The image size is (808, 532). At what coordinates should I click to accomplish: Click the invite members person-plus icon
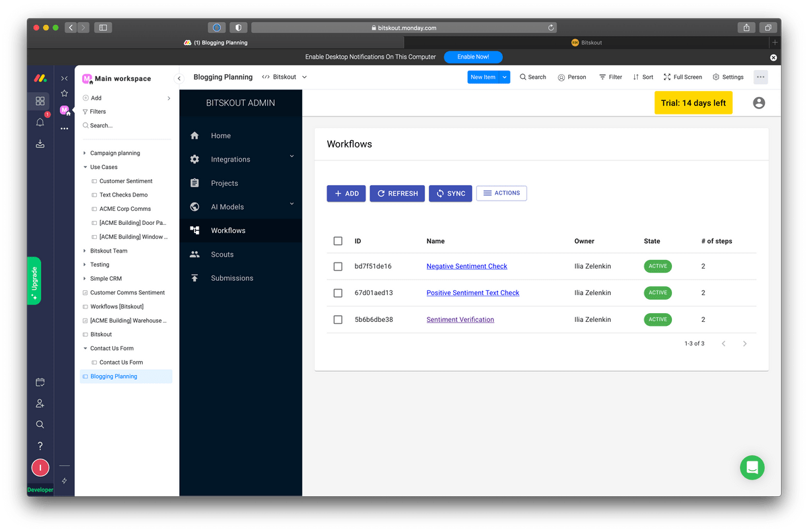pyautogui.click(x=40, y=403)
